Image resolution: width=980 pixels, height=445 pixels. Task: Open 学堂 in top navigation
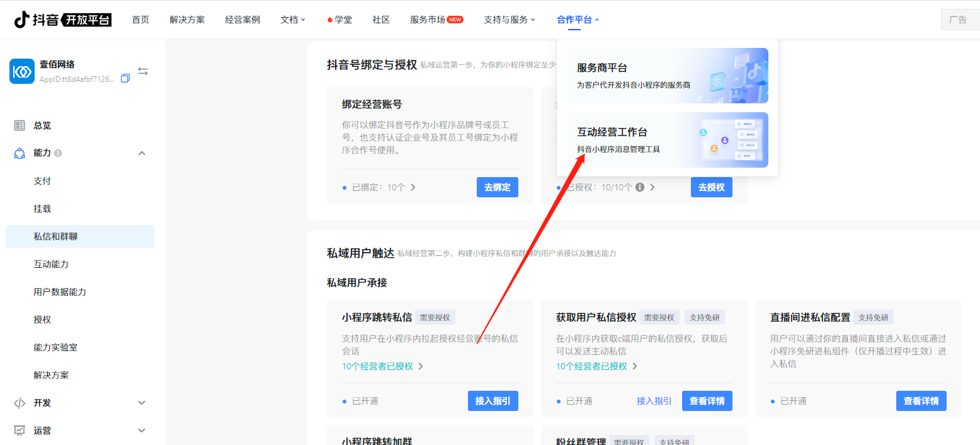coord(343,20)
